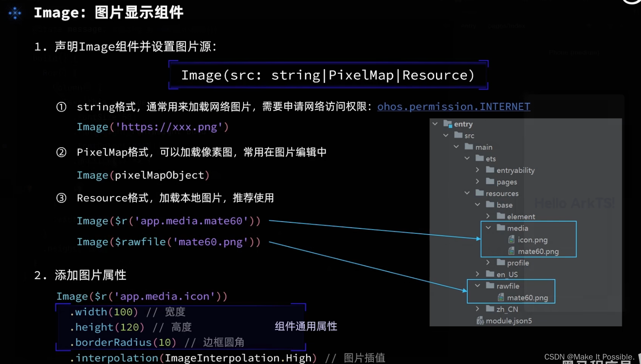
Task: Click the pages folder icon
Action: click(490, 181)
